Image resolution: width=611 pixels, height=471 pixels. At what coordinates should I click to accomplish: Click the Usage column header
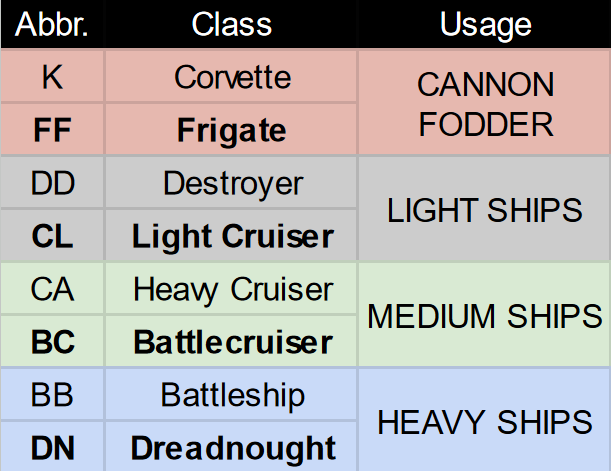(x=485, y=24)
